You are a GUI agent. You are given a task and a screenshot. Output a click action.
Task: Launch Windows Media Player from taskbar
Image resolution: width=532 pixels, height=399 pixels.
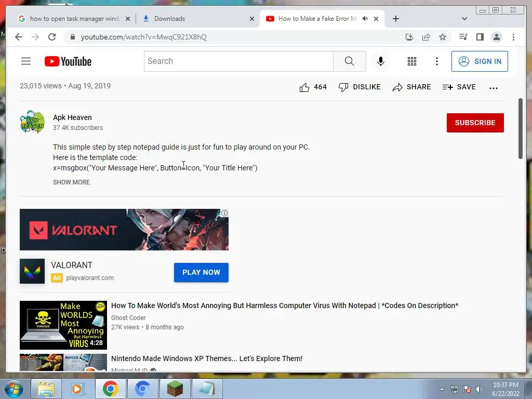point(78,389)
